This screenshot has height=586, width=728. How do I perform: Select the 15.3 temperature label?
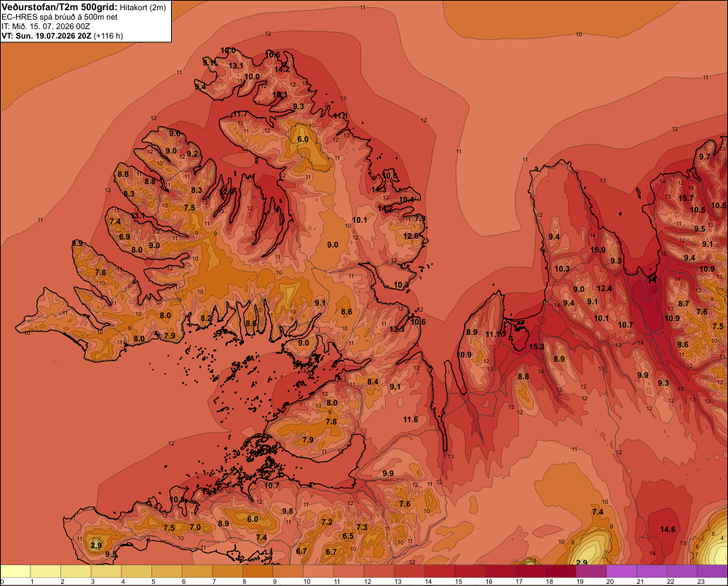pos(537,347)
